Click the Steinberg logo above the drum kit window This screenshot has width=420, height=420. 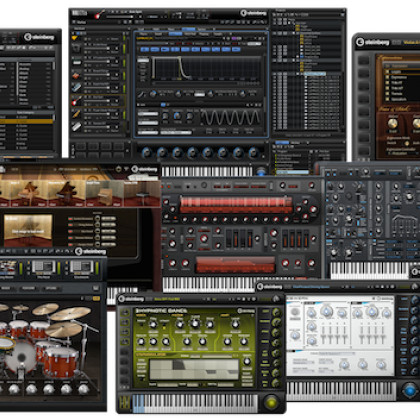point(90,251)
